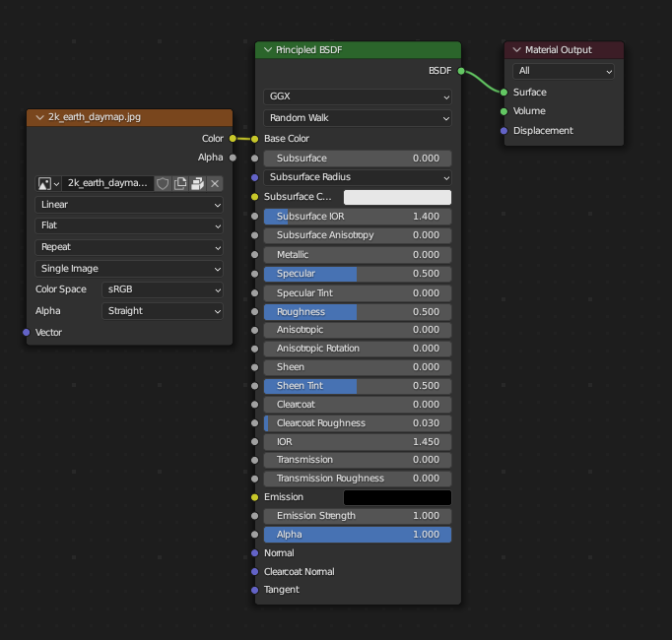Open the GGX distribution dropdown
672x640 pixels.
pos(358,97)
